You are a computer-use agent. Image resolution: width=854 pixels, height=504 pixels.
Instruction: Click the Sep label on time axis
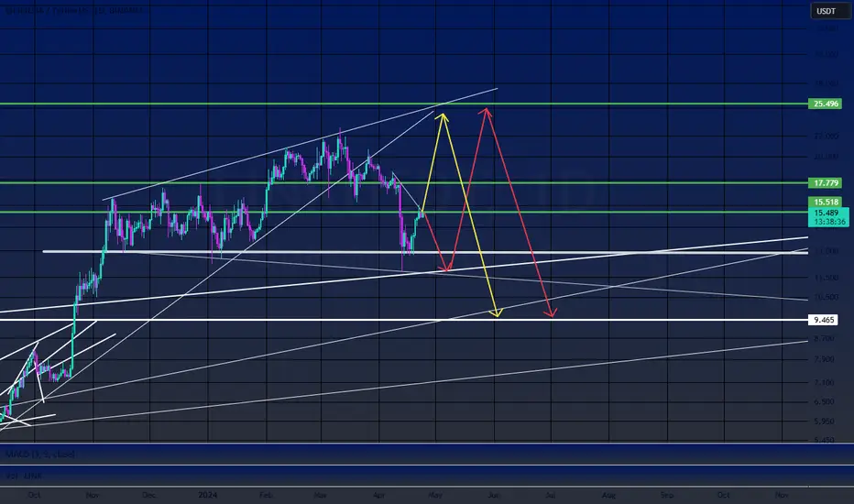coord(667,495)
